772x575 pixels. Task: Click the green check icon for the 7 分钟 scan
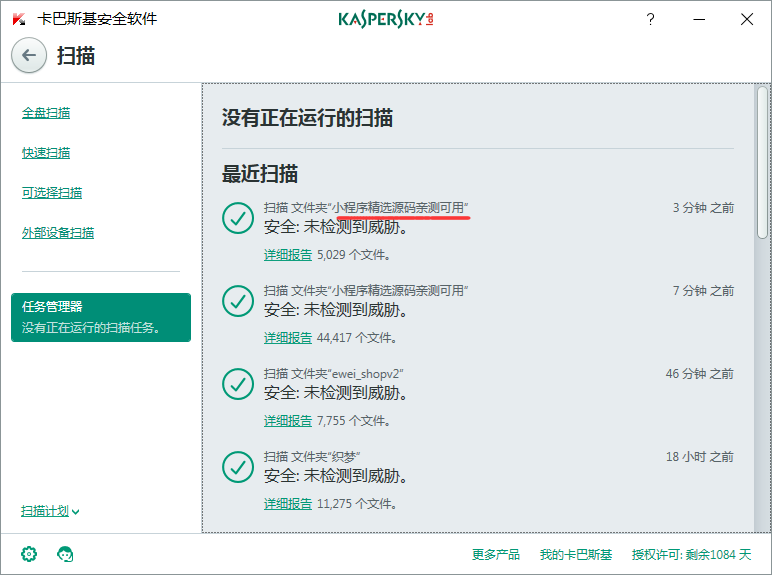[238, 301]
